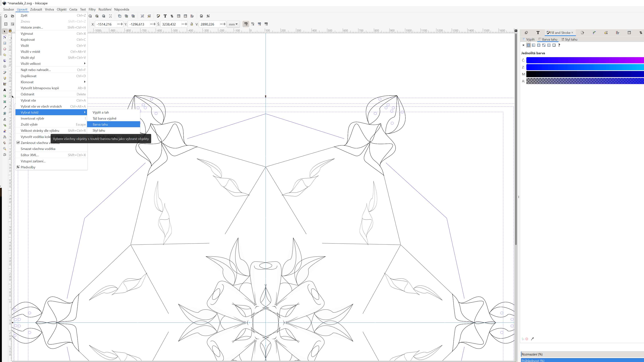Image resolution: width=644 pixels, height=362 pixels.
Task: Click the Export panel tab icon
Action: pyautogui.click(x=582, y=33)
